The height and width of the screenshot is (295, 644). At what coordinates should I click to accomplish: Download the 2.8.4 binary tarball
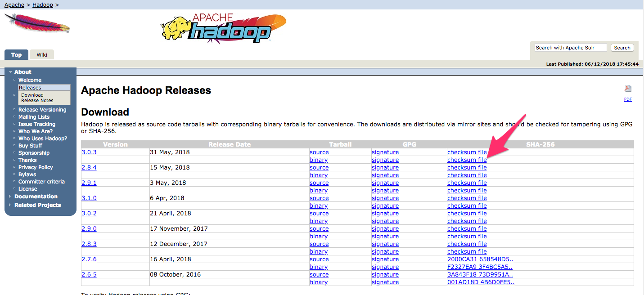pos(319,175)
